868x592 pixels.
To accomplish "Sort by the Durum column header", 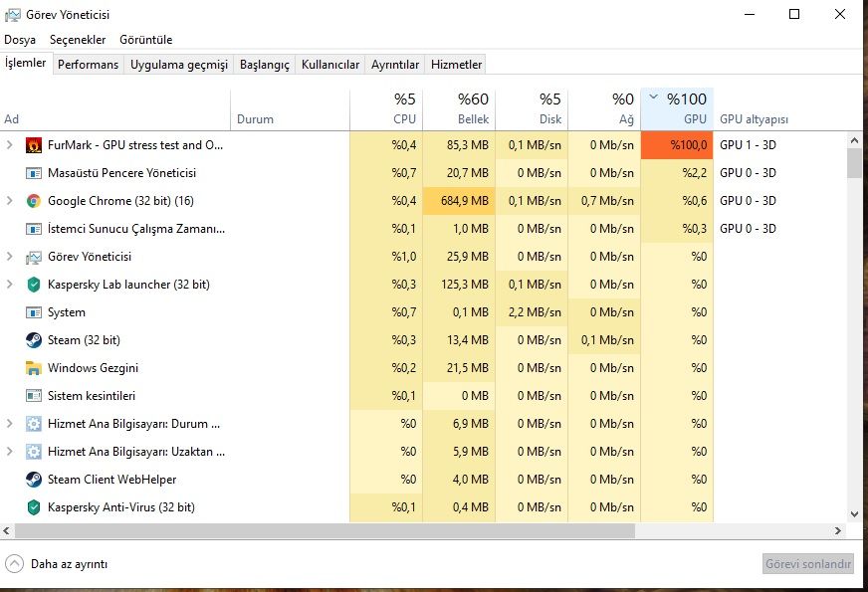I will (x=290, y=109).
